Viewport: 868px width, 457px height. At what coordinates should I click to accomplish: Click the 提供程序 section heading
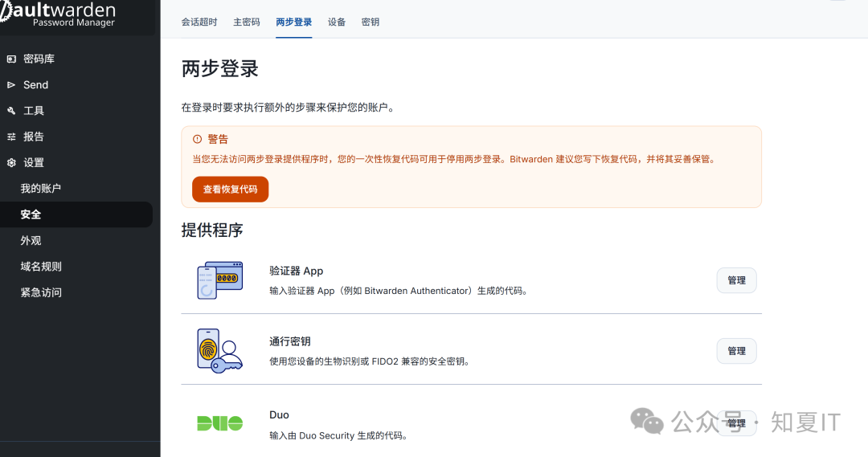212,231
